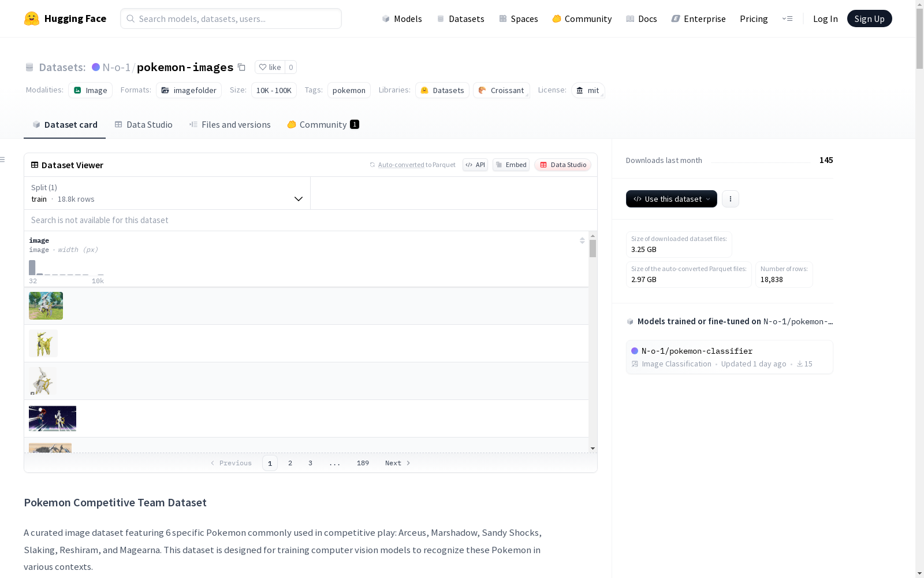Click the Pokemon Competitive Team Dataset heading
The image size is (924, 578).
(115, 502)
